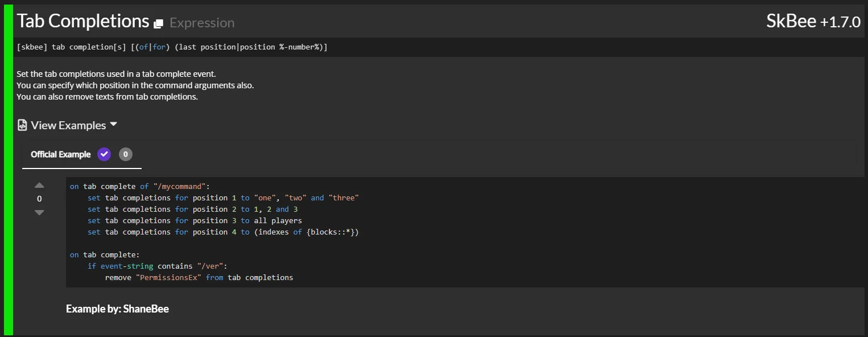This screenshot has width=868, height=337.
Task: Click the syntax pattern code line
Action: [x=172, y=47]
